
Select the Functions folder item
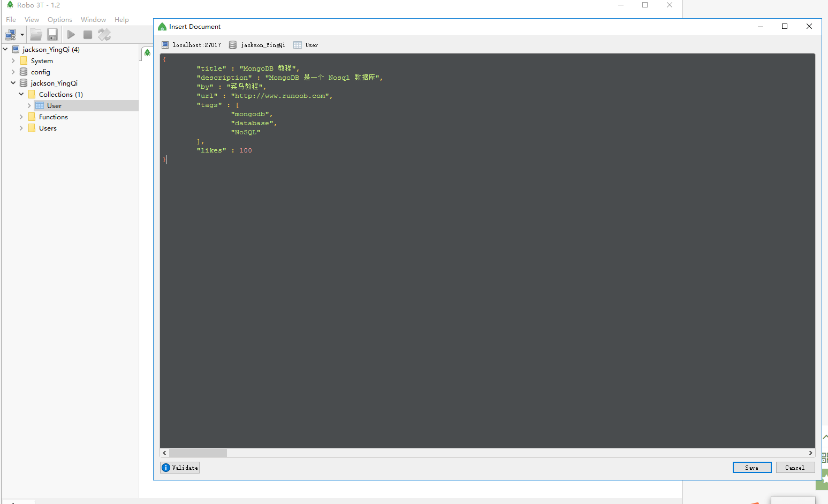click(53, 117)
